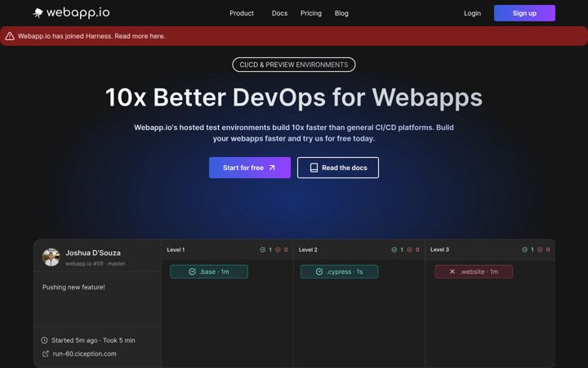
Task: Click the Sign up button
Action: click(x=524, y=13)
